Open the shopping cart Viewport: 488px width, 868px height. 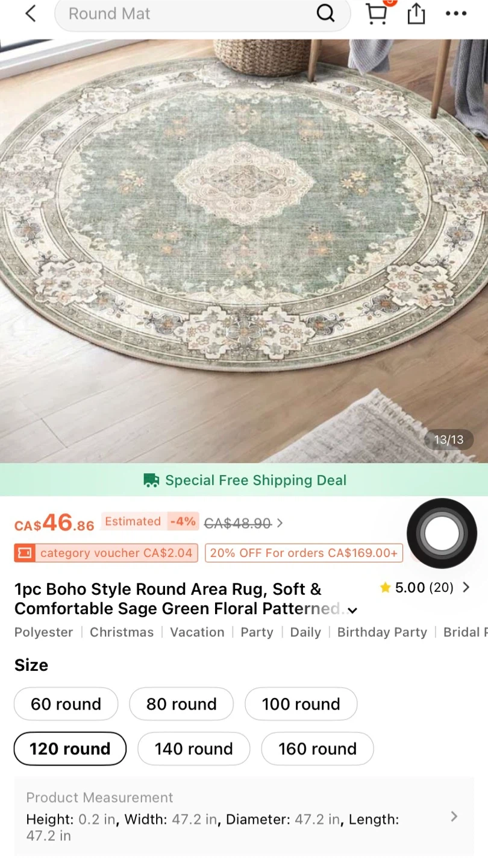click(377, 13)
